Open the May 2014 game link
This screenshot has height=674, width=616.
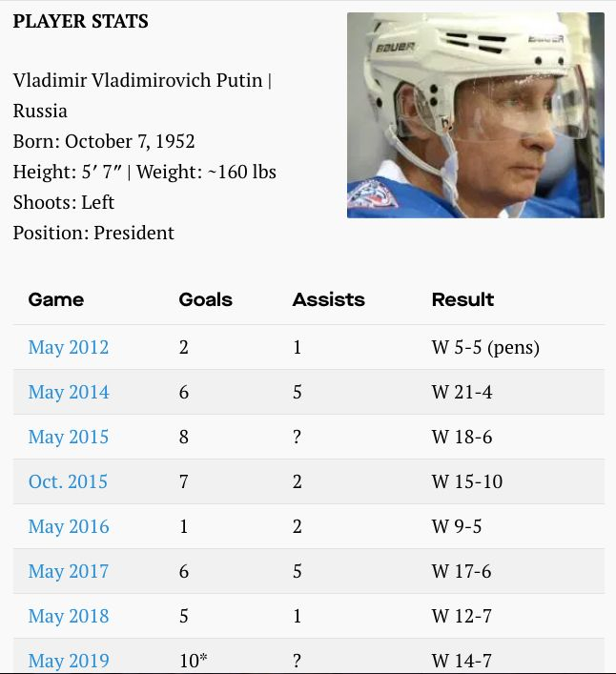pos(69,392)
